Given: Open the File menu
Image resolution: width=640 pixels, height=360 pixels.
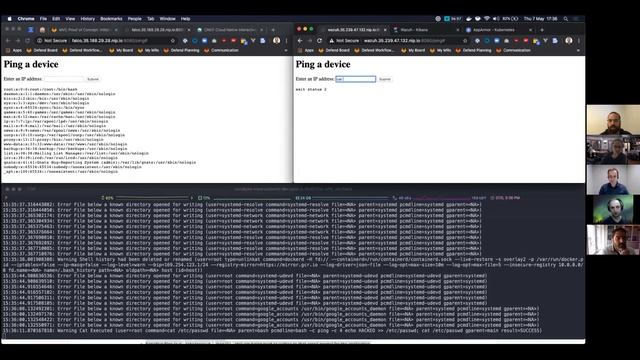Looking at the screenshot, I should tap(43, 19).
